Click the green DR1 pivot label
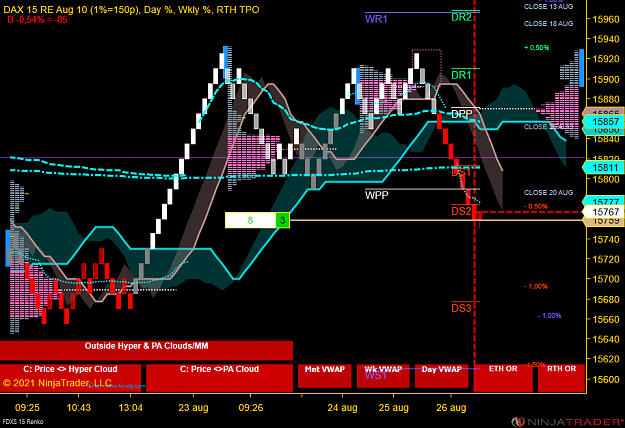This screenshot has height=428, width=625. (x=461, y=75)
